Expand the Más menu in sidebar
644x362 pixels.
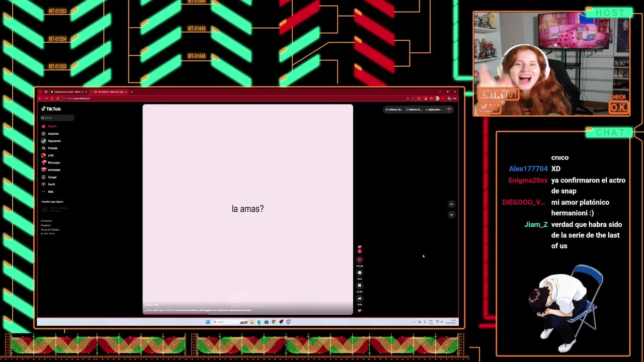(x=48, y=192)
